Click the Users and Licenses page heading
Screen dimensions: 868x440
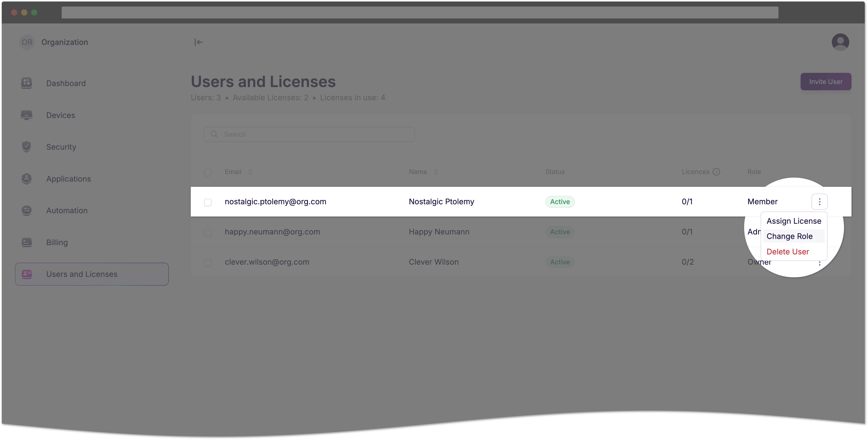tap(263, 82)
